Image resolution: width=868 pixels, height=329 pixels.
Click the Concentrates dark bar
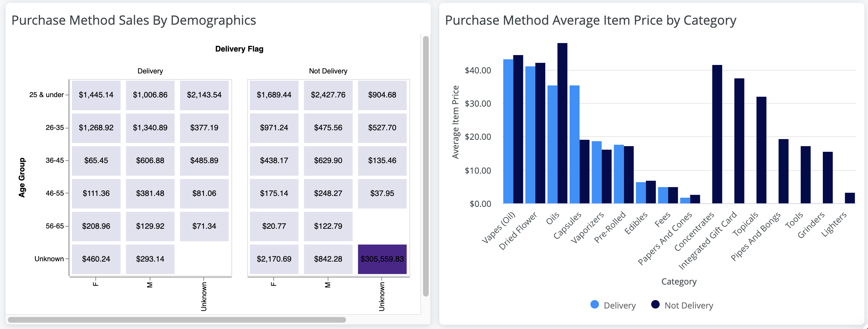(x=717, y=134)
